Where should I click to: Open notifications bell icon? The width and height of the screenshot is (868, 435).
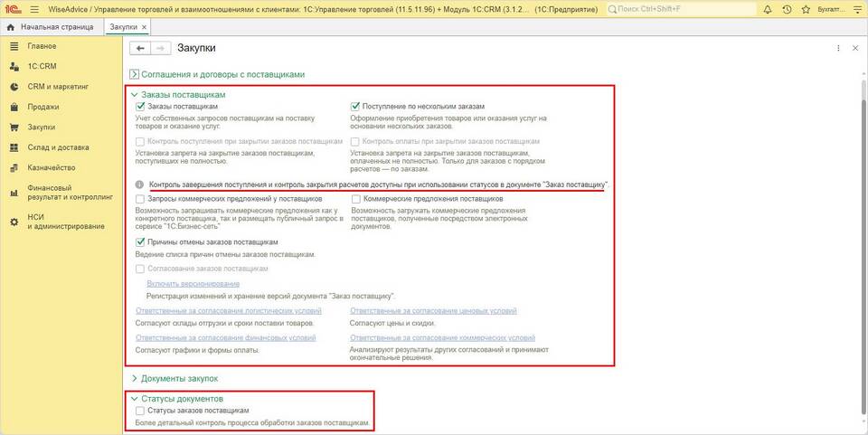point(768,9)
